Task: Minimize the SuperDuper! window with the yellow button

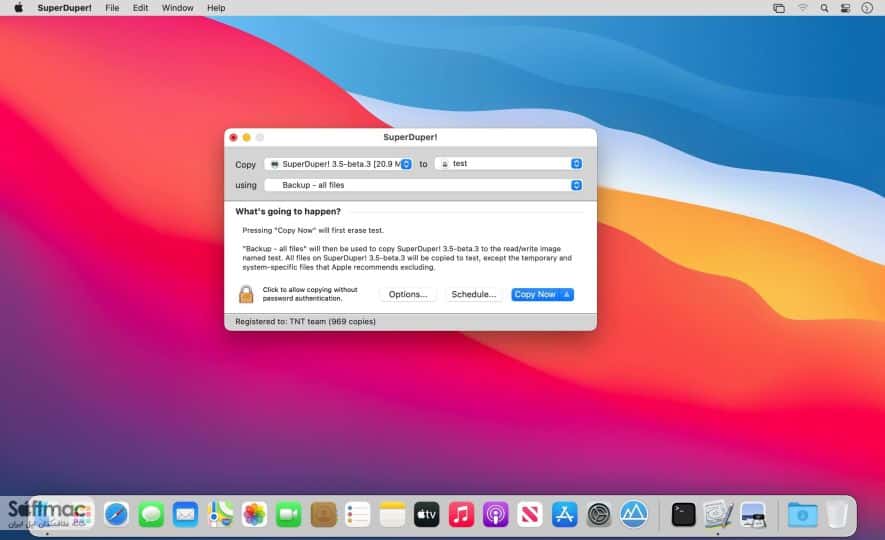Action: pyautogui.click(x=247, y=137)
